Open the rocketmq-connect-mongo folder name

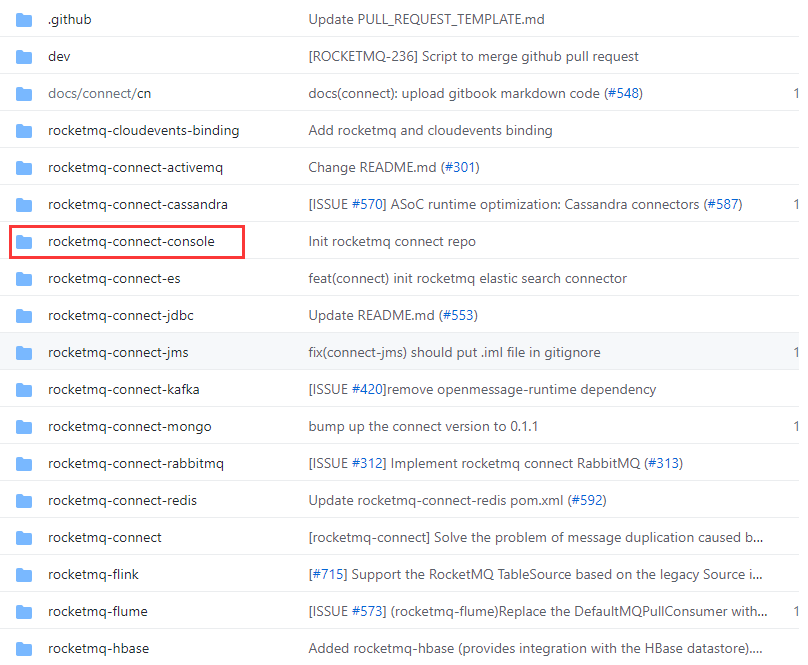click(x=130, y=426)
